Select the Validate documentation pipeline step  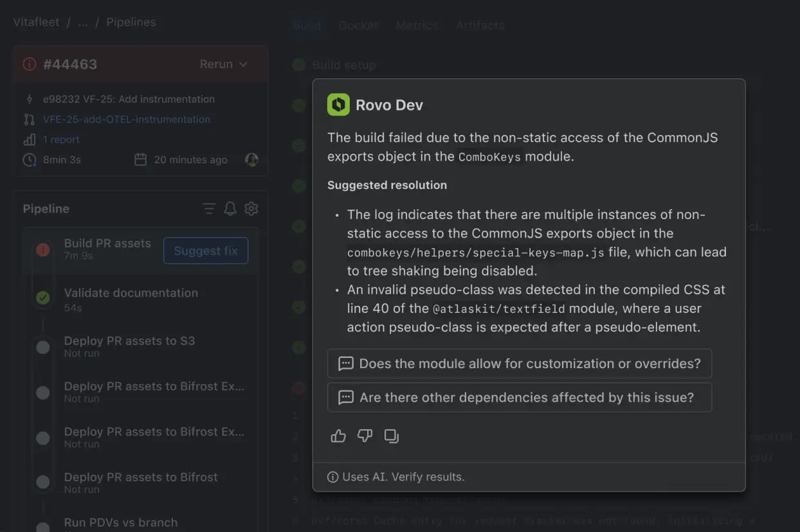pos(131,298)
